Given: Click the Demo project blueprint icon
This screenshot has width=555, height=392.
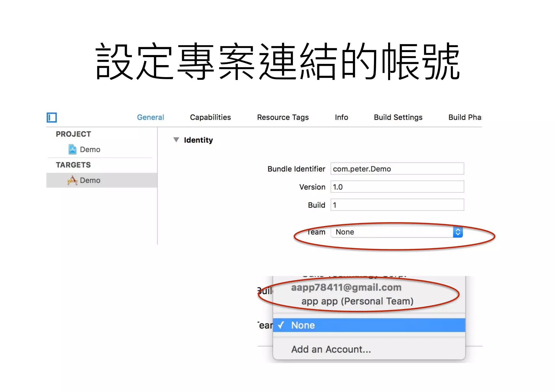Looking at the screenshot, I should (72, 149).
